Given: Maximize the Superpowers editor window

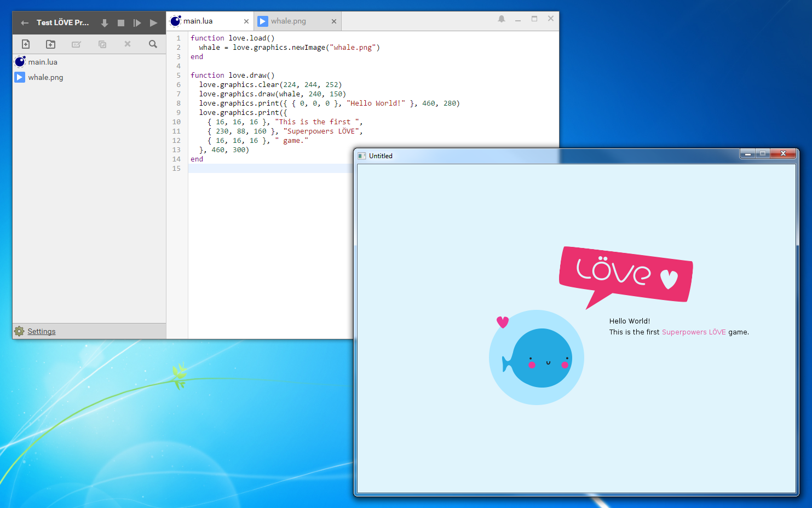Looking at the screenshot, I should (x=534, y=19).
